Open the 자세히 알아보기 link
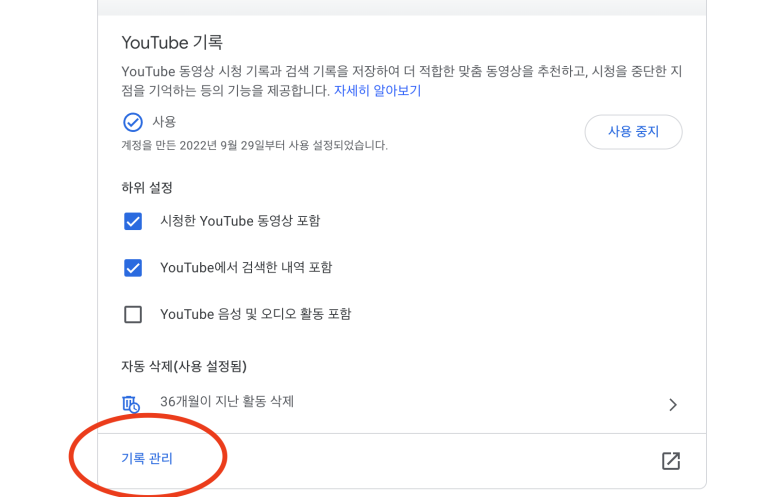Screen dimensions: 773x497 click(x=377, y=91)
